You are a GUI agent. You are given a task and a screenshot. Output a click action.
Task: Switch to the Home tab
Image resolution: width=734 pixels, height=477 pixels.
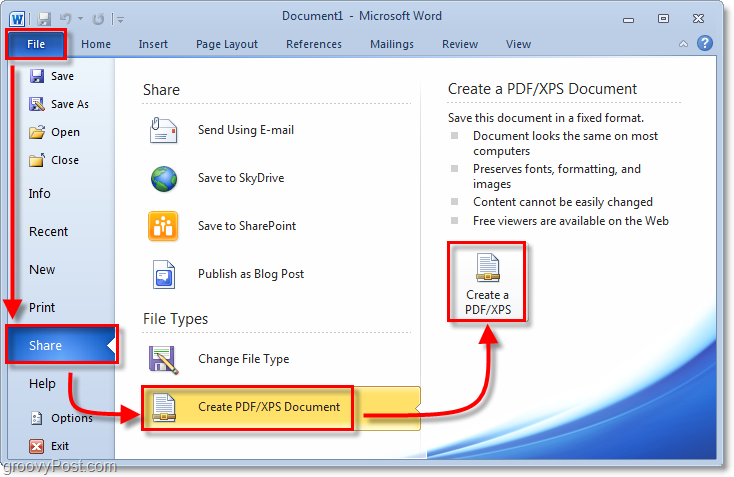[96, 44]
